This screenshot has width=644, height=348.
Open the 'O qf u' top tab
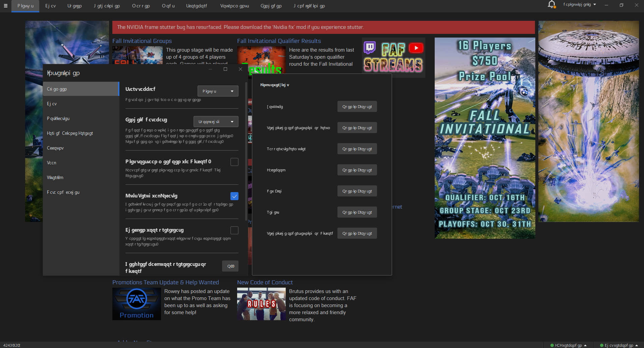(168, 6)
